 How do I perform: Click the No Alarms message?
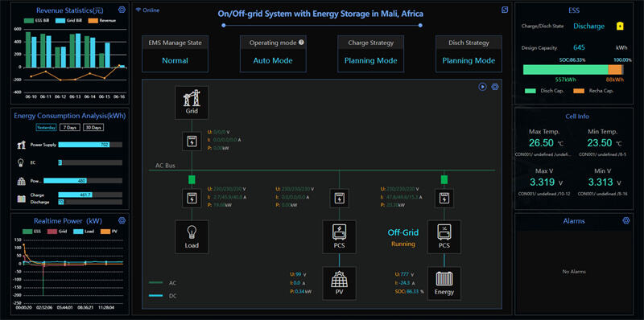pyautogui.click(x=575, y=272)
